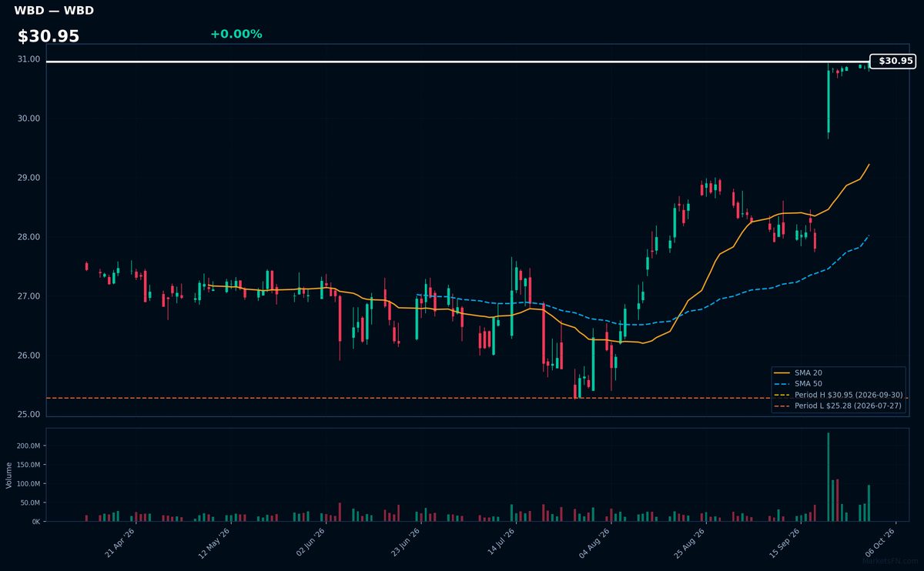Click the WBD — WBD chart title

click(x=54, y=11)
